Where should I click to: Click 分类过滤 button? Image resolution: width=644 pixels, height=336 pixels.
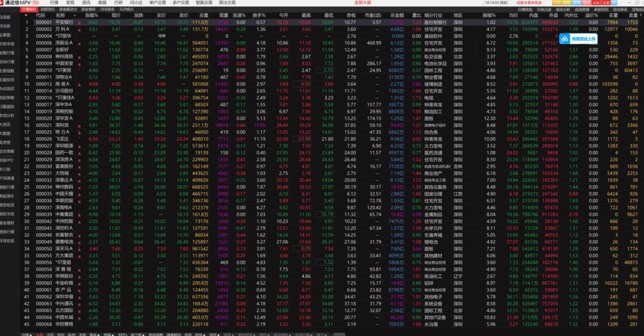point(544,10)
